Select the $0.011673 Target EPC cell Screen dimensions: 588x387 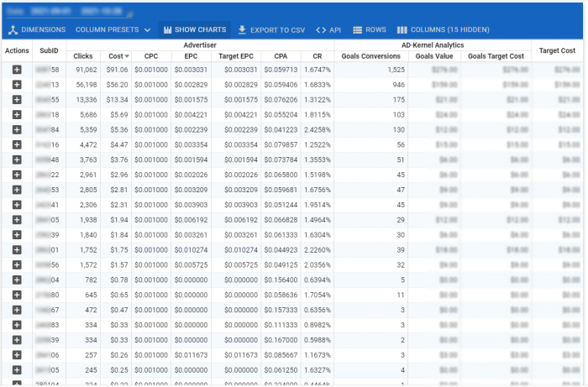pos(236,355)
